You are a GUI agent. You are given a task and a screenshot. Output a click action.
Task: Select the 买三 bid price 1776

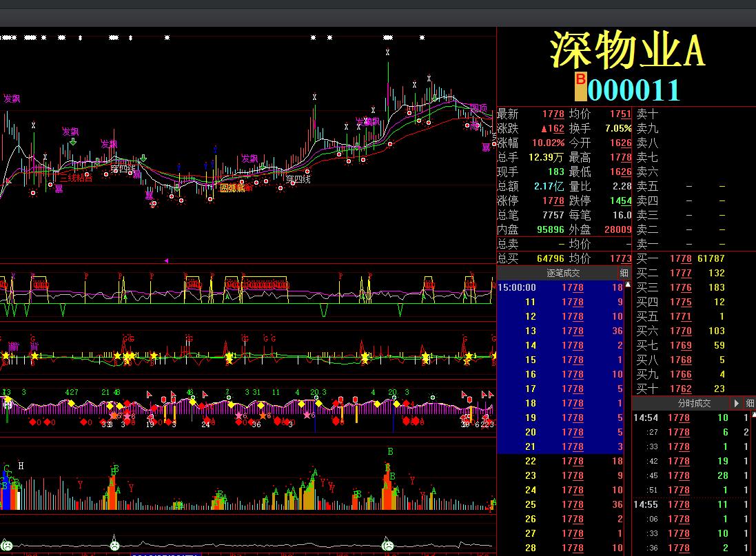(x=681, y=288)
